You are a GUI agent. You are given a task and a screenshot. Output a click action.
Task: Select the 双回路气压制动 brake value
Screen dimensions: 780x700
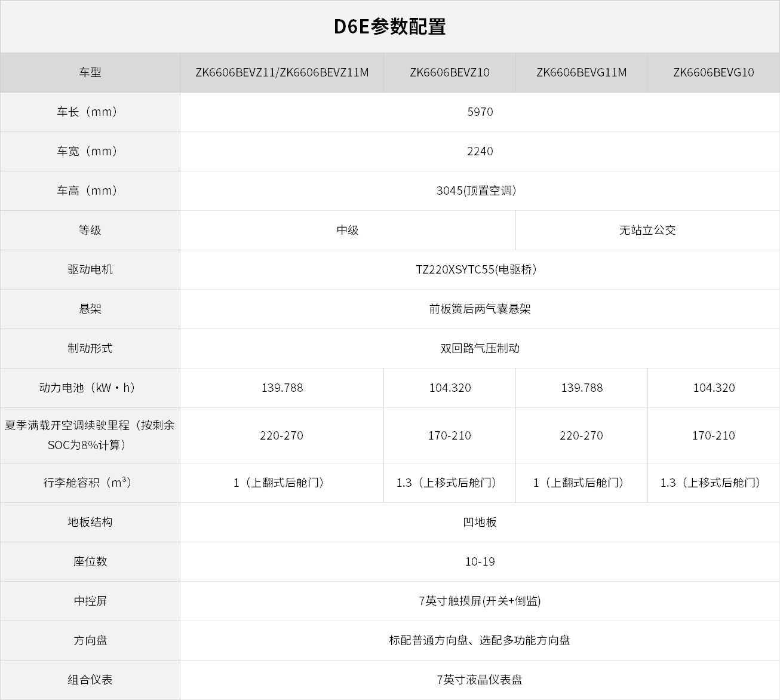tap(480, 348)
